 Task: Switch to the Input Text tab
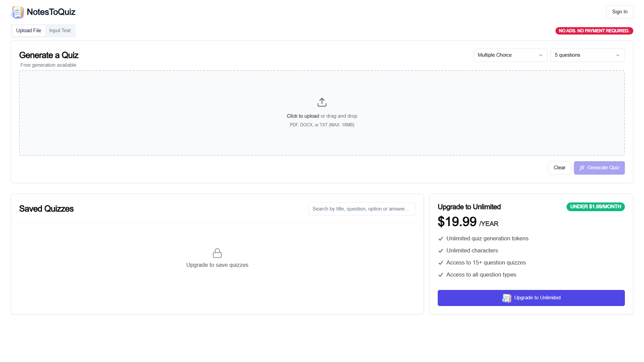click(60, 31)
